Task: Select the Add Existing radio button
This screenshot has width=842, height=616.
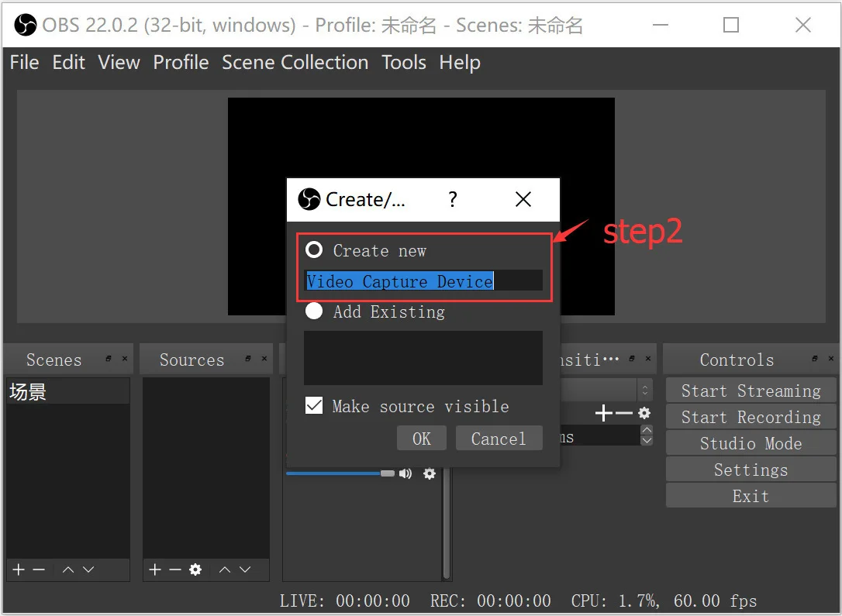Action: pos(314,311)
